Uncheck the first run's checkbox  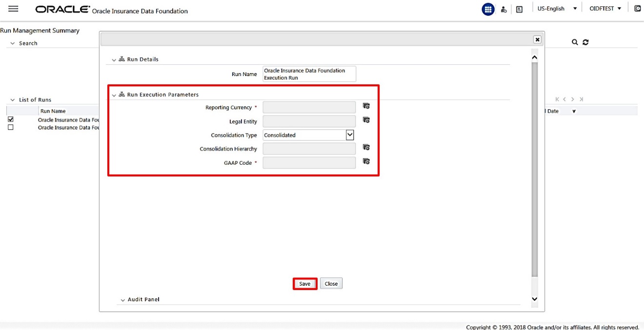pyautogui.click(x=11, y=119)
